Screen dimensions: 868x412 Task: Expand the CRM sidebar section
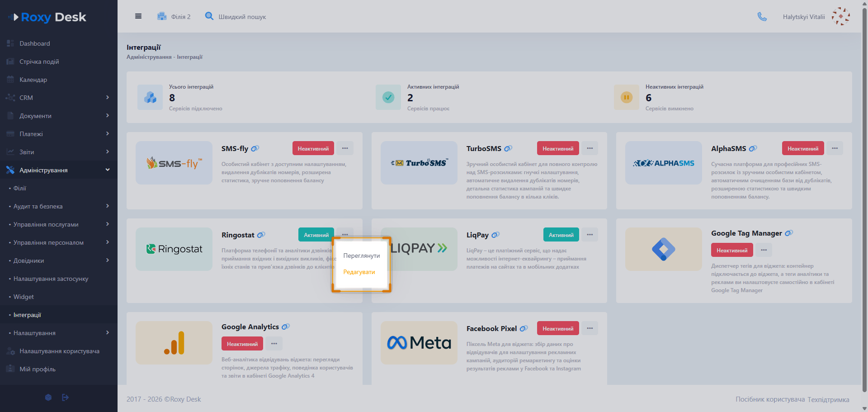[59, 98]
